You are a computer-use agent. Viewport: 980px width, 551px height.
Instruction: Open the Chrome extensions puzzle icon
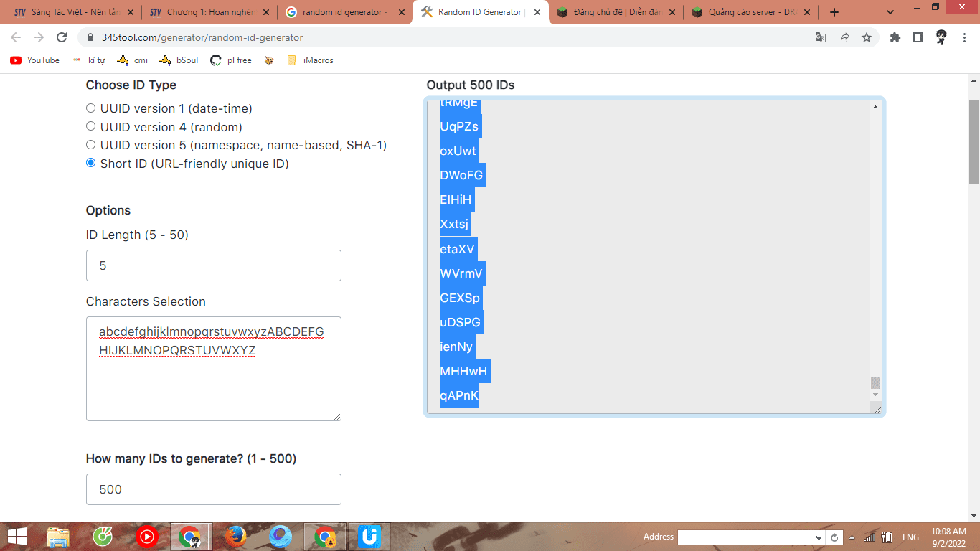pyautogui.click(x=895, y=37)
